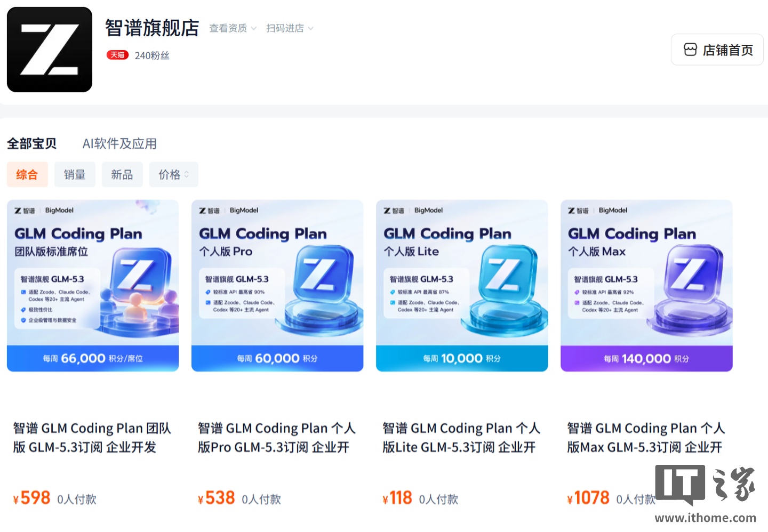
Task: Expand the 扫码进店 dropdown
Action: [x=290, y=28]
